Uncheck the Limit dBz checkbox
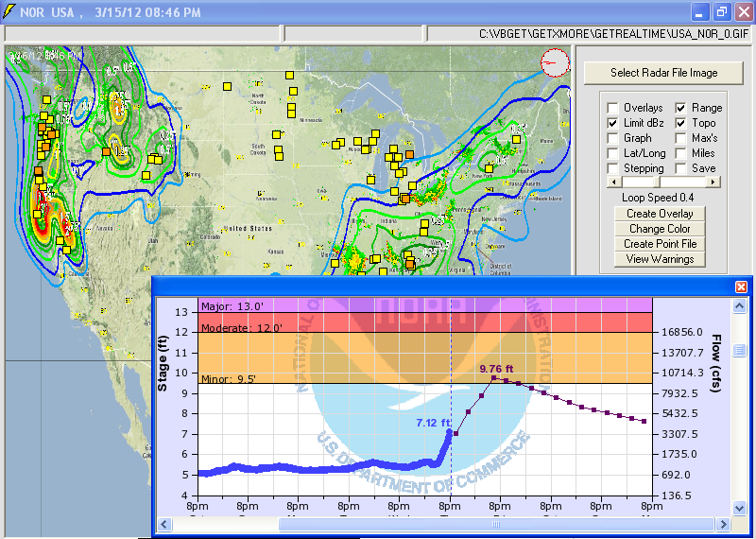756x539 pixels. click(x=612, y=123)
